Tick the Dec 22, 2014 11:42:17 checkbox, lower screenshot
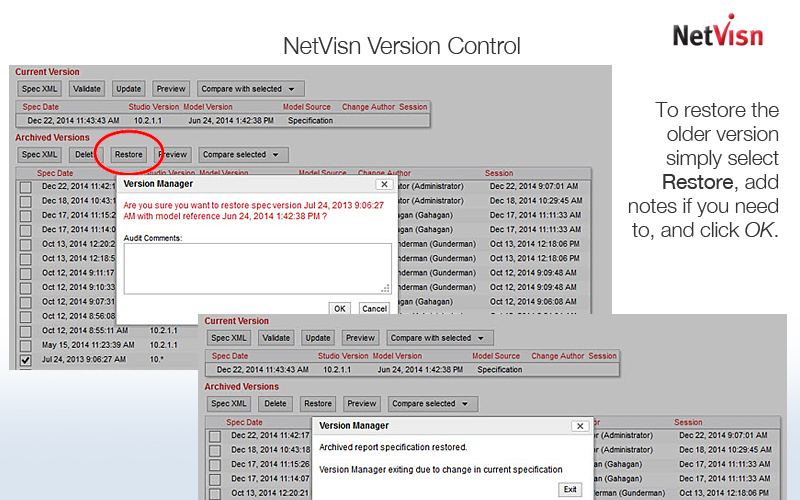This screenshot has height=500, width=800. coord(215,436)
